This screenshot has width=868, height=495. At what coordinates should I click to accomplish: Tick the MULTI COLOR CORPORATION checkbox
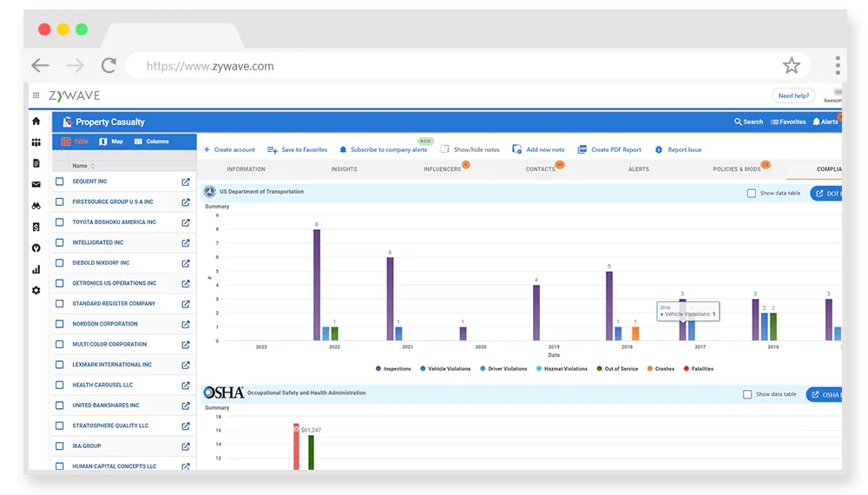click(60, 344)
